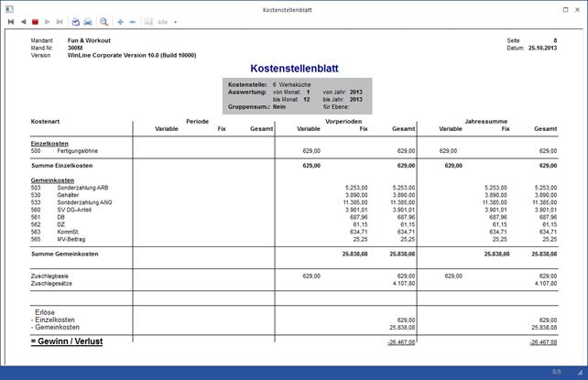588x380 pixels.
Task: Jump to the last report page
Action: pos(60,21)
